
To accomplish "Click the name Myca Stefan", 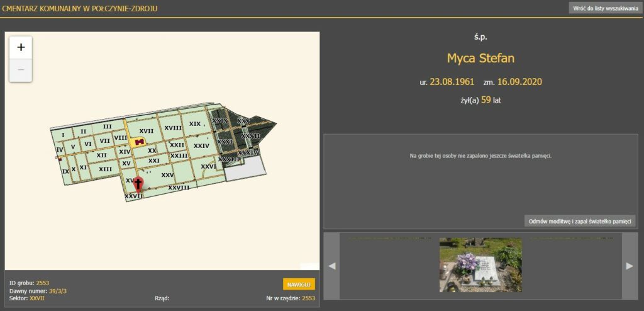I will click(480, 59).
